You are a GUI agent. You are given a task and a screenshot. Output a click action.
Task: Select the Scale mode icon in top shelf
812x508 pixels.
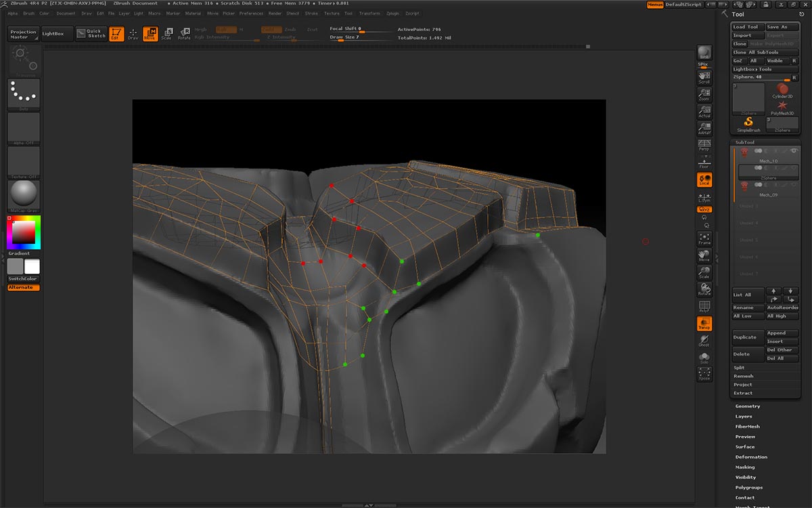tap(166, 33)
